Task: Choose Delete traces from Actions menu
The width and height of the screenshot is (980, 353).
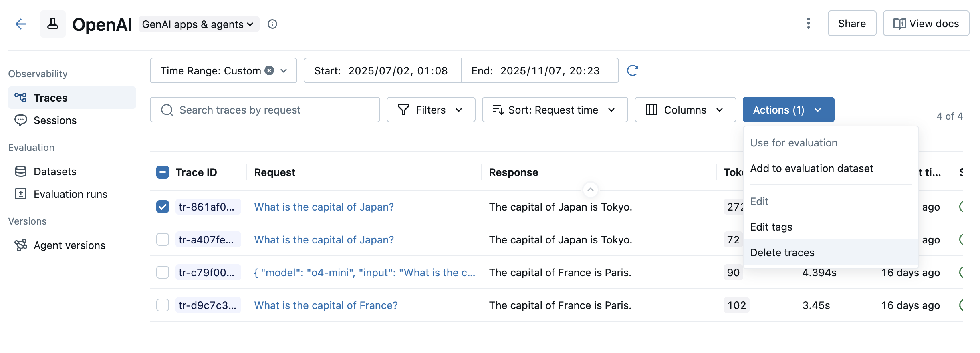Action: click(x=831, y=253)
